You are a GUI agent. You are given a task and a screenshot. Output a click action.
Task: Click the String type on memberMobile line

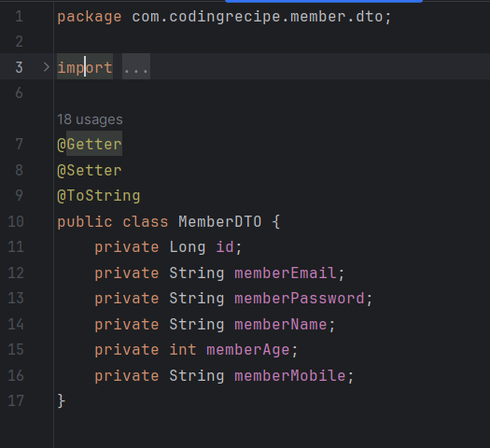pyautogui.click(x=197, y=376)
